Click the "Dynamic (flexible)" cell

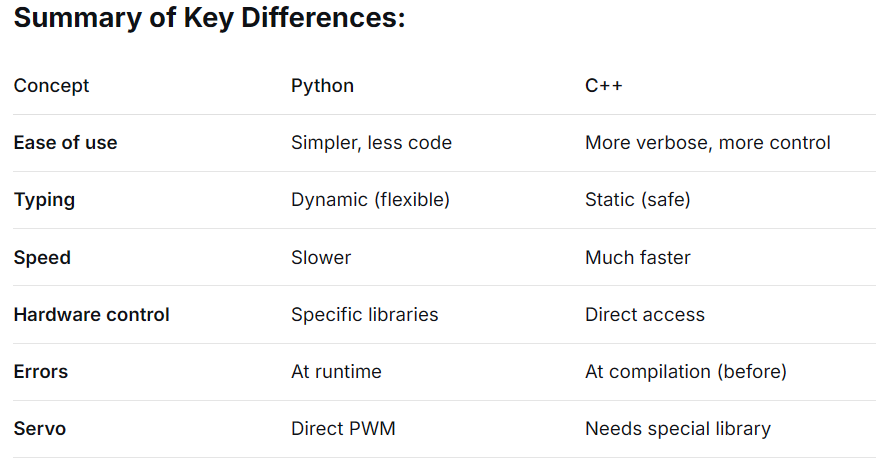tap(370, 200)
